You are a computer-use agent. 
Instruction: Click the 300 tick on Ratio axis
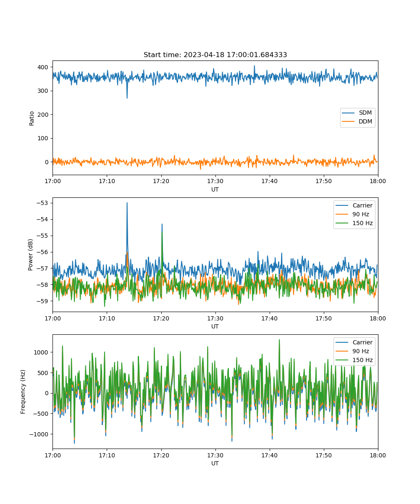tap(44, 91)
